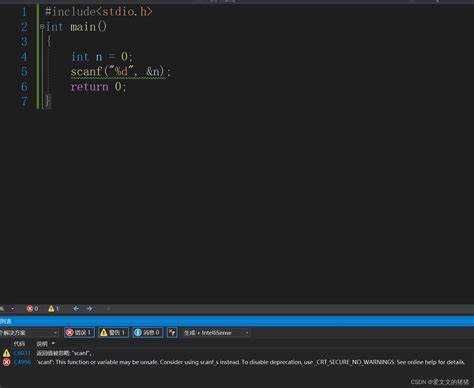Image resolution: width=474 pixels, height=388 pixels.
Task: Place cursor on #include<stdio.h> line
Action: tap(99, 12)
